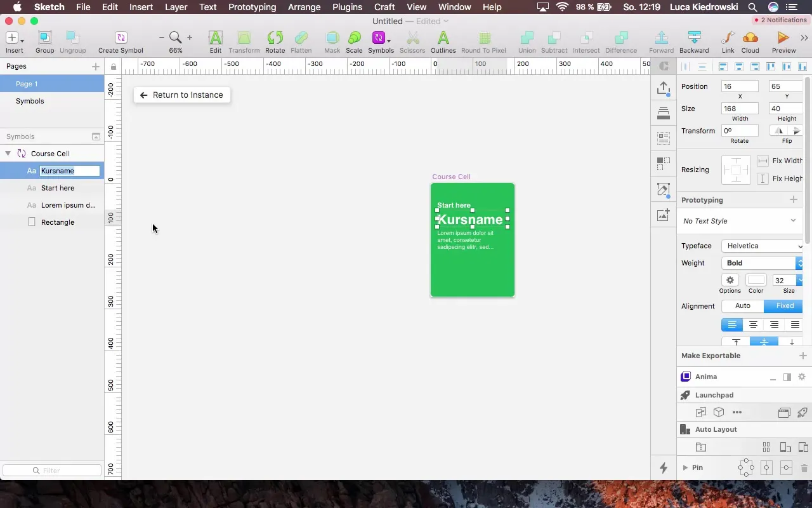The height and width of the screenshot is (508, 812).
Task: Click the Craft Duplicate squares icon
Action: pos(664,164)
